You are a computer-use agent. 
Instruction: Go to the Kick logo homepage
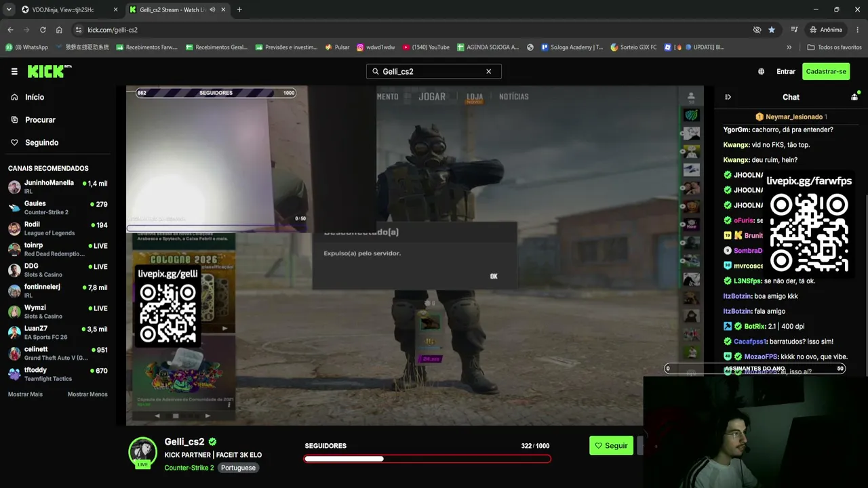pyautogui.click(x=50, y=71)
